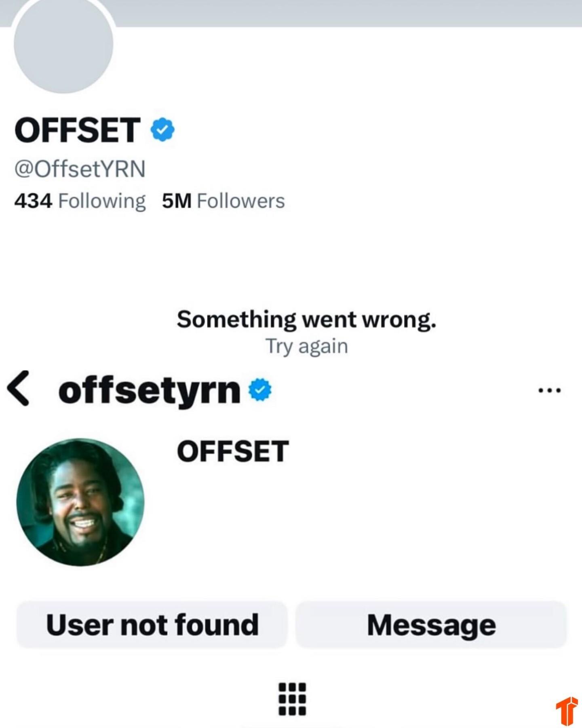Click the Something went wrong message
The height and width of the screenshot is (728, 582).
[306, 320]
